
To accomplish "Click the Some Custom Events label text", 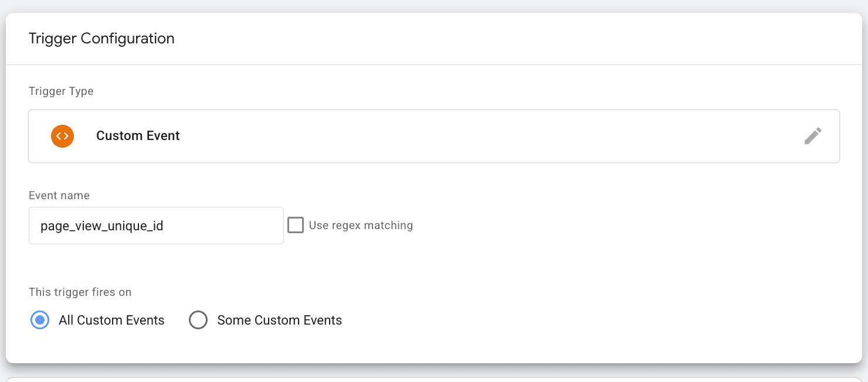I will coord(279,320).
